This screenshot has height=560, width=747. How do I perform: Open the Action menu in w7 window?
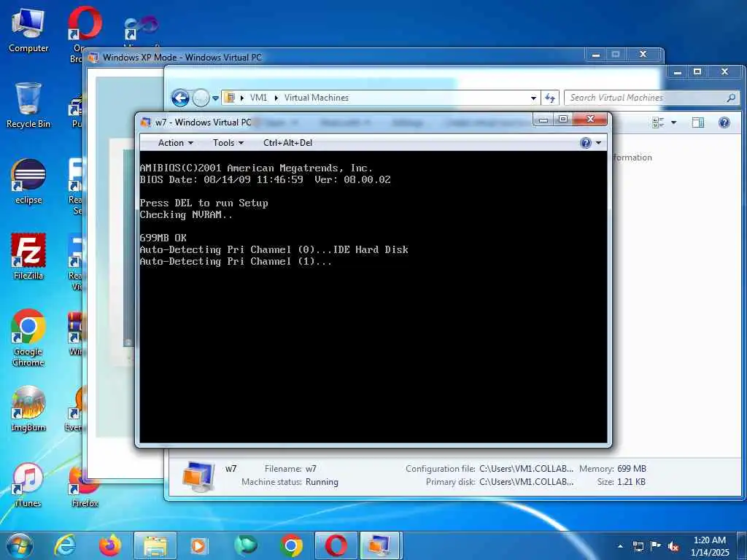point(175,143)
